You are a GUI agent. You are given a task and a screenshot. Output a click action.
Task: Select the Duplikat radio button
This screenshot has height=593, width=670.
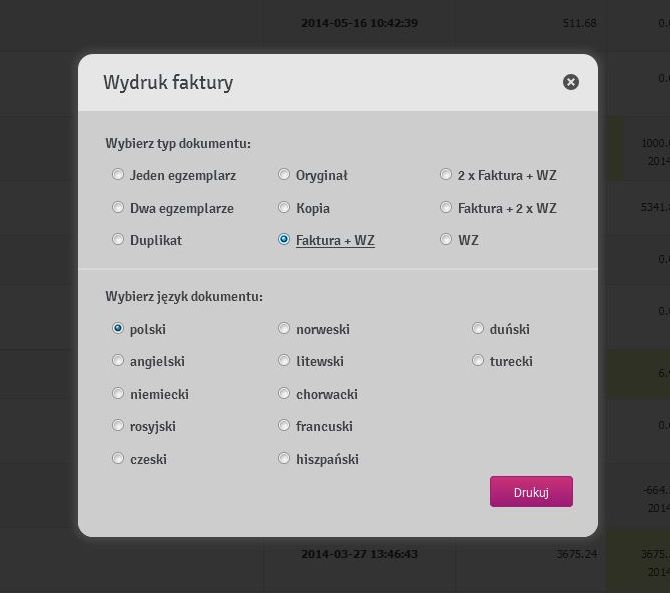point(118,240)
